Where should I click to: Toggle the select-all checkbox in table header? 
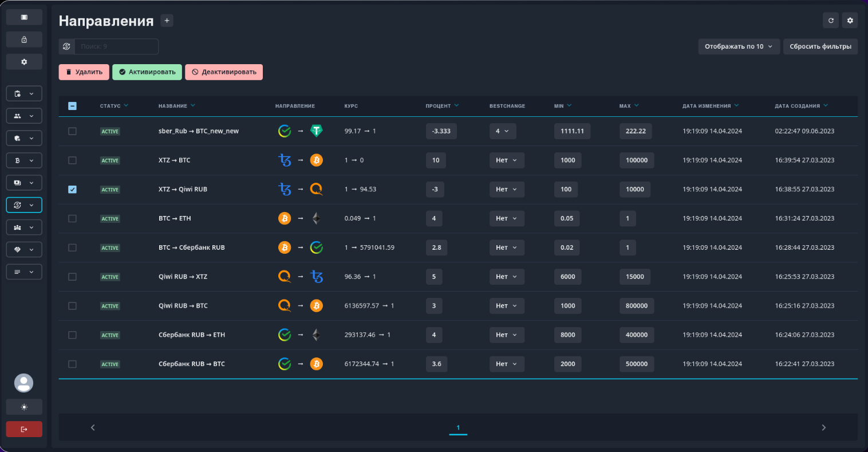click(x=72, y=106)
